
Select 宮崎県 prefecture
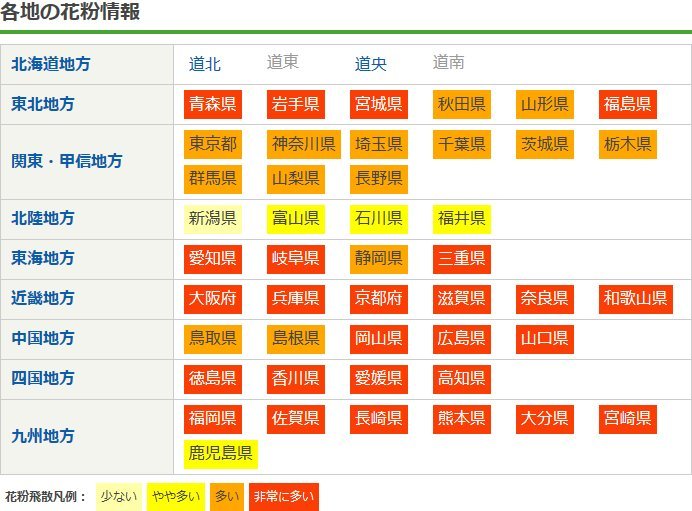pyautogui.click(x=627, y=418)
